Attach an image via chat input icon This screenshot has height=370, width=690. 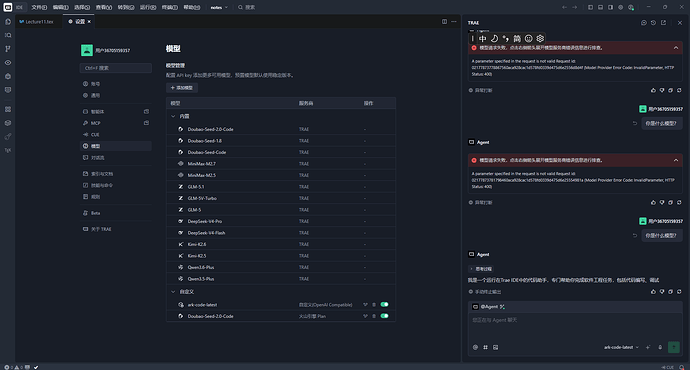pos(495,347)
